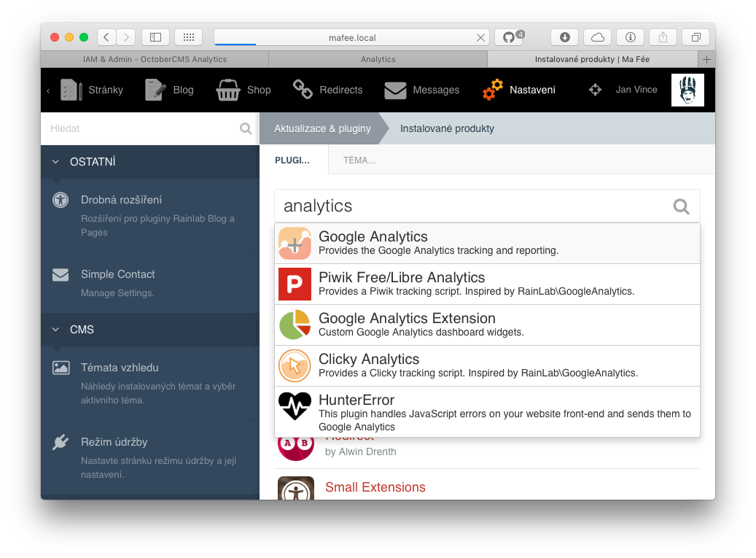Screen dimensions: 756x558
Task: Select Google Analytics search result
Action: coord(487,244)
